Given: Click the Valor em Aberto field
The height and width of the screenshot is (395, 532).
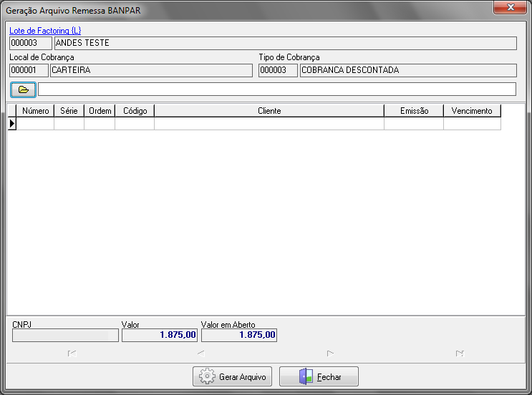Looking at the screenshot, I should tap(239, 336).
